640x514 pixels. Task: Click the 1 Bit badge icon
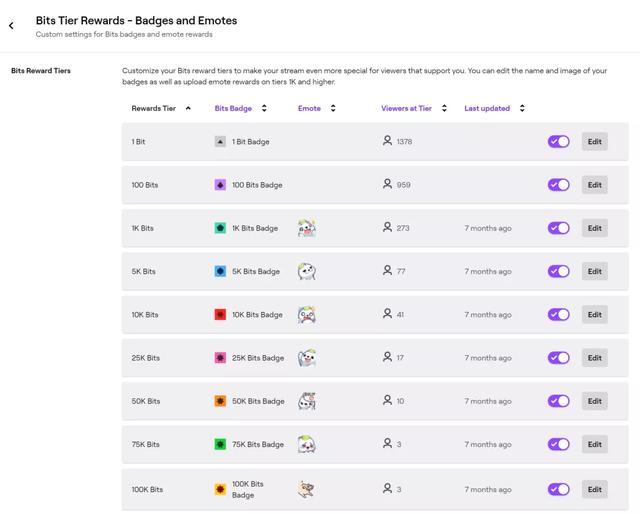coord(220,142)
